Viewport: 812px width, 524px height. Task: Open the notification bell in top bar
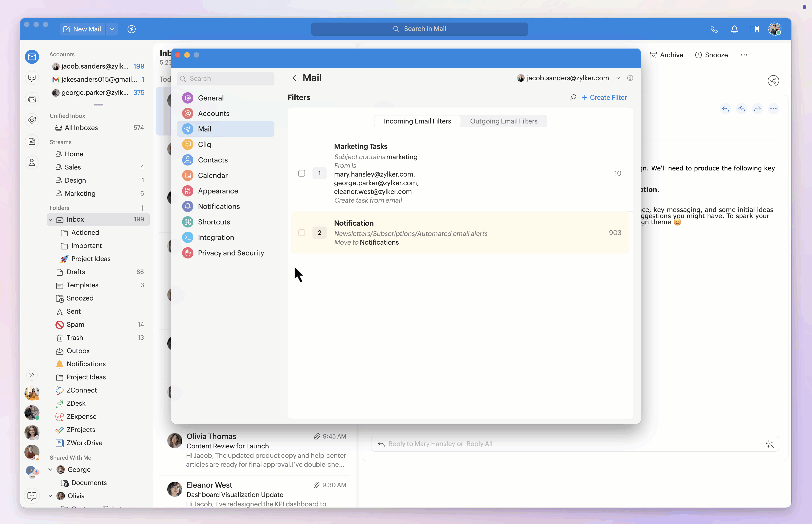coord(734,29)
